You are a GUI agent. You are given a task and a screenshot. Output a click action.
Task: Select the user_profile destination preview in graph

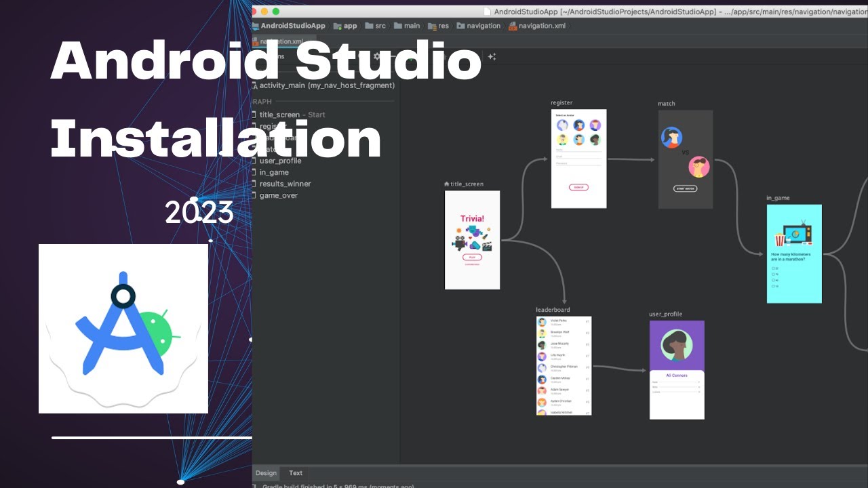pyautogui.click(x=677, y=370)
